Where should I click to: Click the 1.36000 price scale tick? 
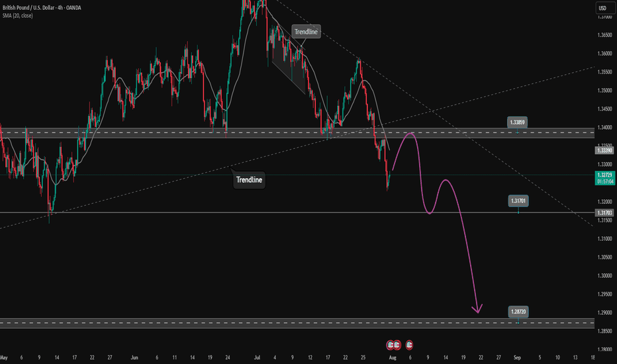point(604,54)
